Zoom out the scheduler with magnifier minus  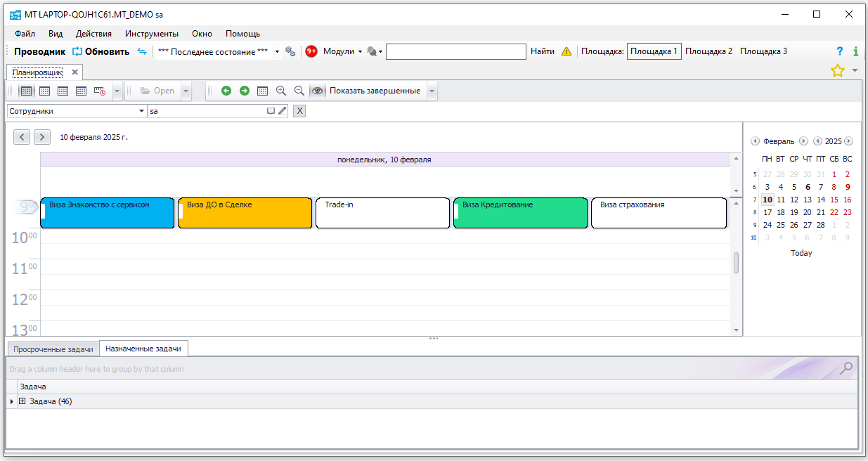(299, 91)
